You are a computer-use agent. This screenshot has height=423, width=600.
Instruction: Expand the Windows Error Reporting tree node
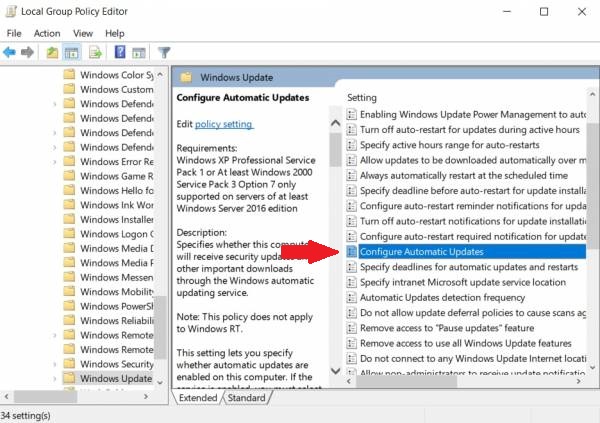point(55,162)
